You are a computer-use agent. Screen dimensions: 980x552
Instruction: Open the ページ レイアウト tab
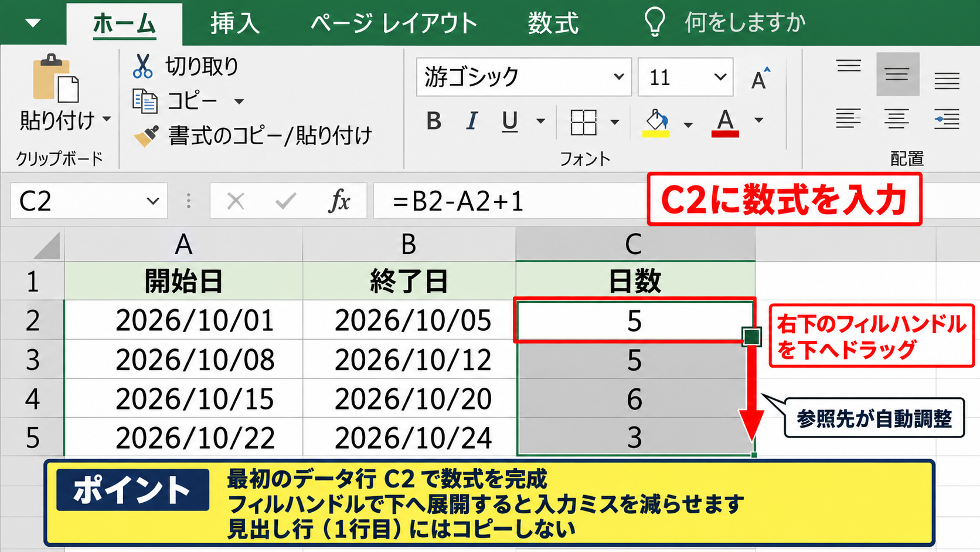click(394, 23)
